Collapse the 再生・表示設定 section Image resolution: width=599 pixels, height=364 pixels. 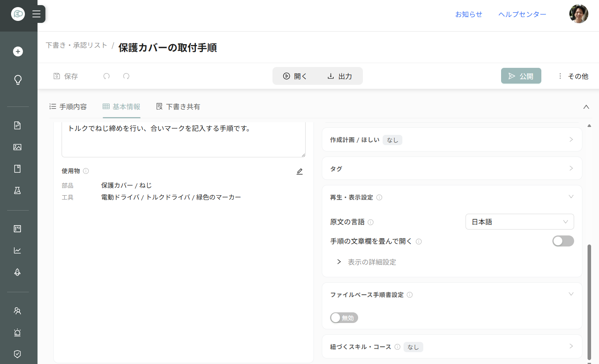[571, 197]
